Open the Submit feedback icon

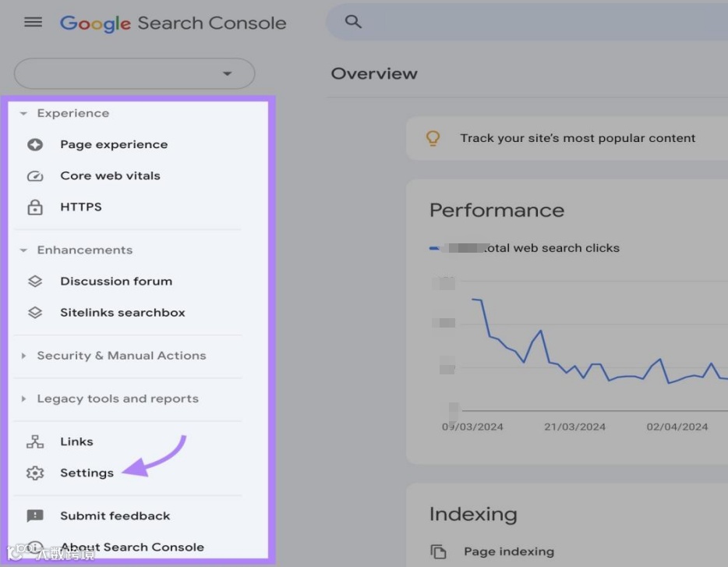coord(35,516)
